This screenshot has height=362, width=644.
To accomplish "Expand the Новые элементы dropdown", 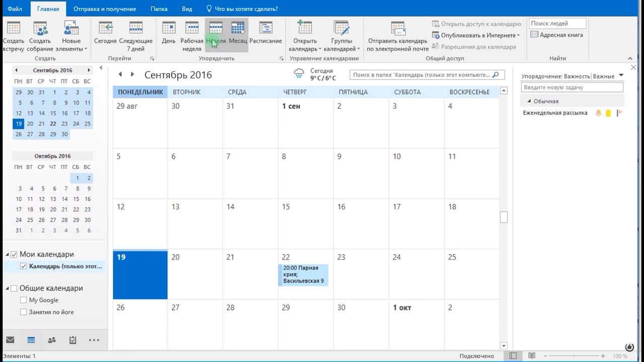I will 71,40.
